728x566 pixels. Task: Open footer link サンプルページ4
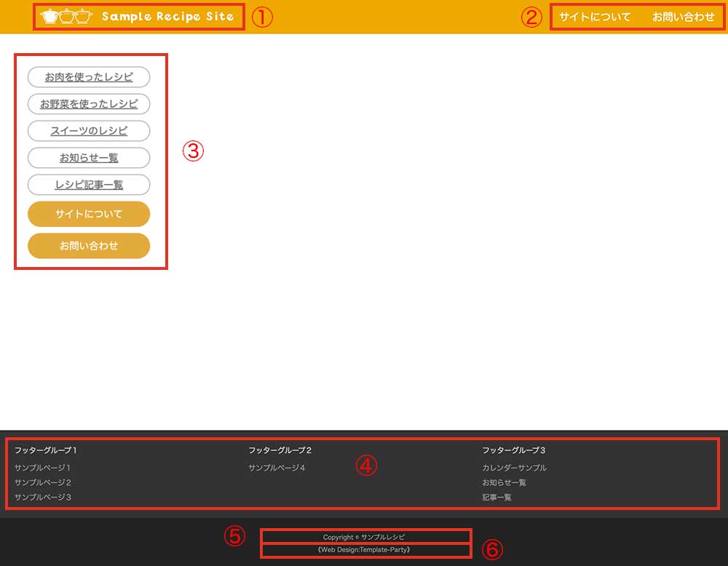277,468
